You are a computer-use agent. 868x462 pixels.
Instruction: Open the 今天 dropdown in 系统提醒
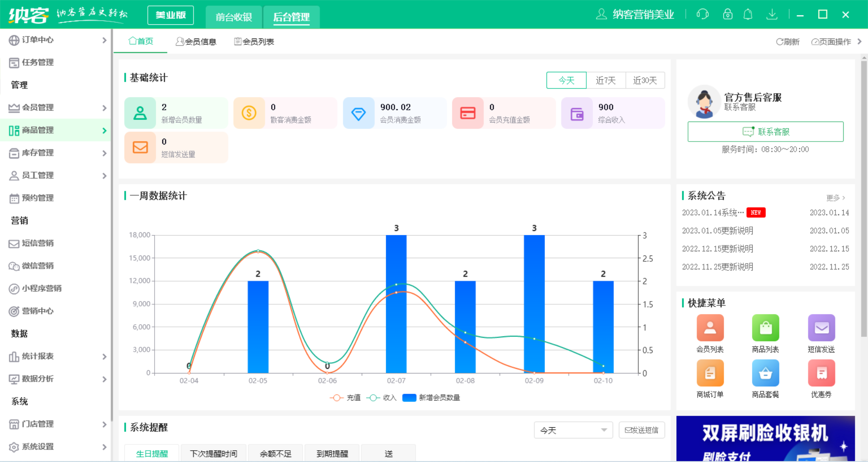pyautogui.click(x=573, y=430)
